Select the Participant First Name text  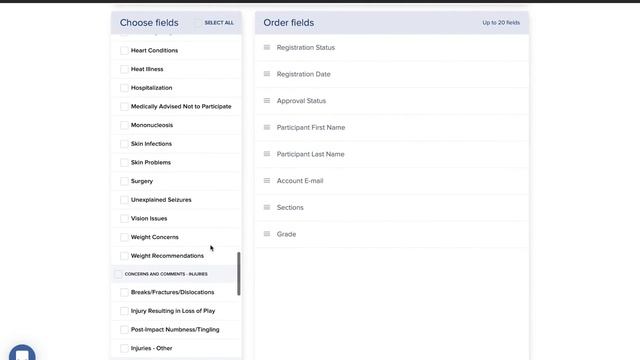(311, 127)
